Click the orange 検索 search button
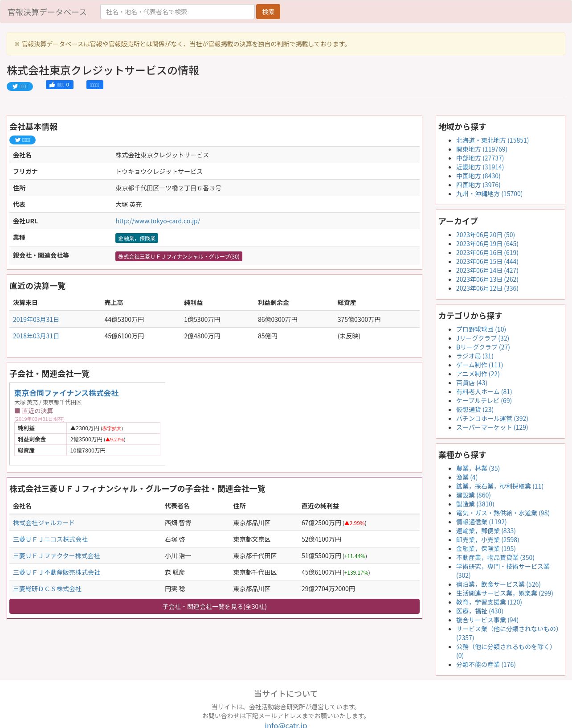The width and height of the screenshot is (572, 728). pos(268,12)
